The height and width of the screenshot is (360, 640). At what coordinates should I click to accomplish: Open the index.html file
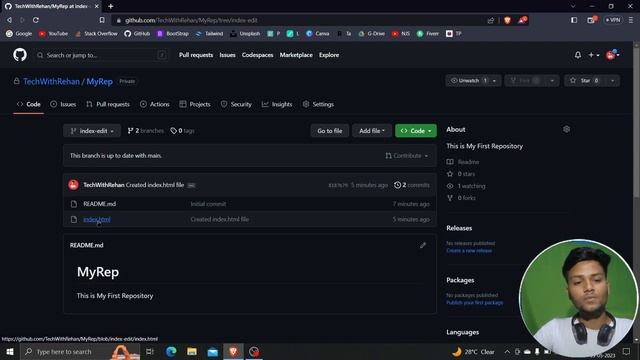(97, 219)
